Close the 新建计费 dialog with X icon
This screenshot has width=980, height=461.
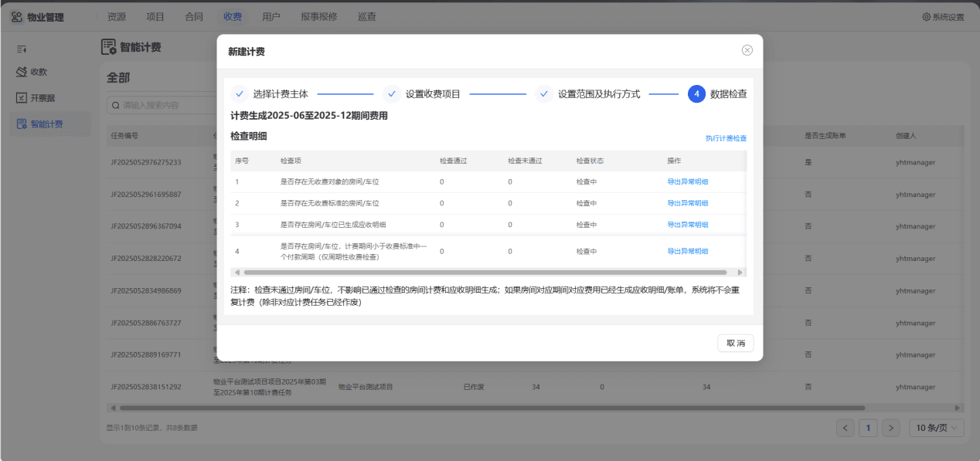click(x=747, y=50)
